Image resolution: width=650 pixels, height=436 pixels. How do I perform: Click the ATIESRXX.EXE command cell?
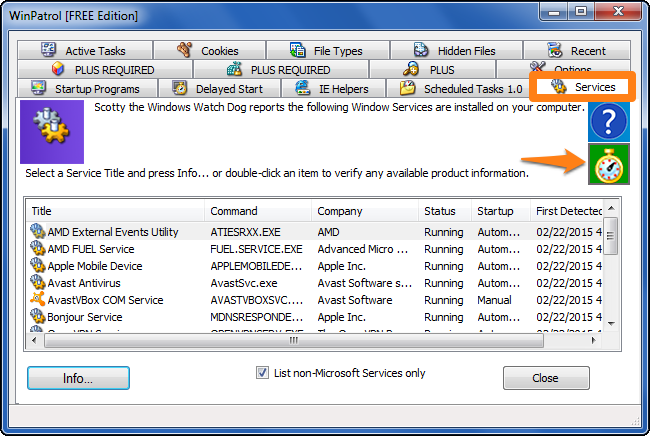245,232
